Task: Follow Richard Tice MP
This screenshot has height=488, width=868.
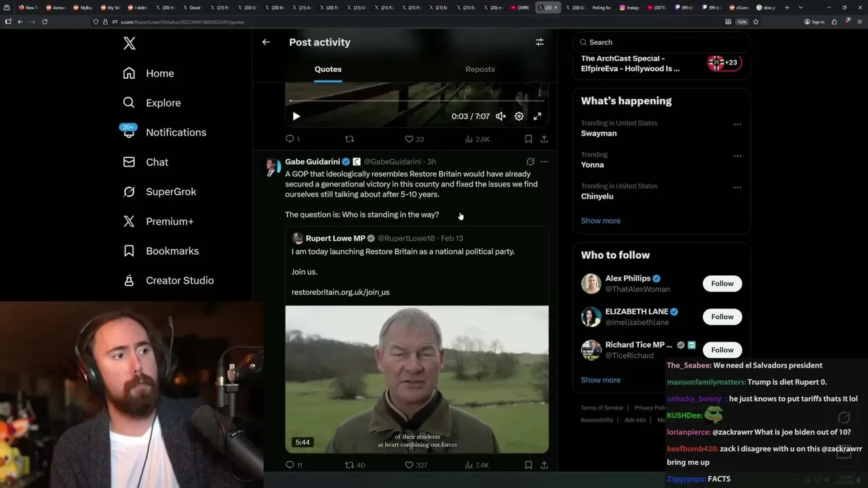Action: point(722,350)
